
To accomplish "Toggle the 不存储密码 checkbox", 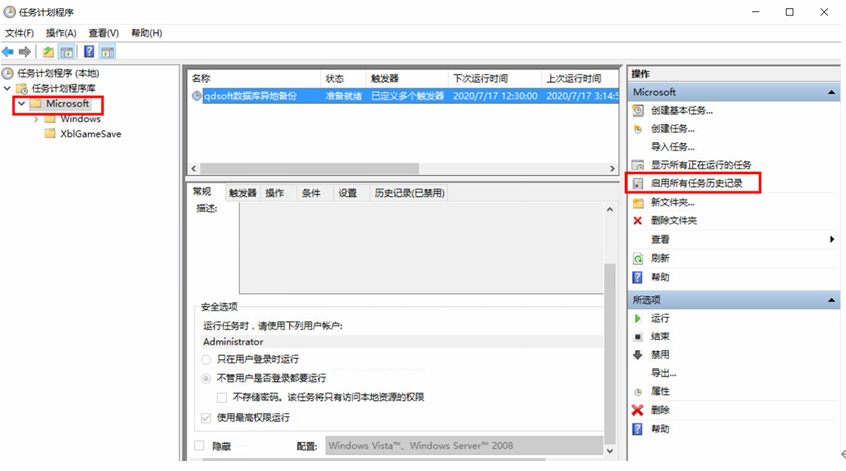I will [x=222, y=398].
